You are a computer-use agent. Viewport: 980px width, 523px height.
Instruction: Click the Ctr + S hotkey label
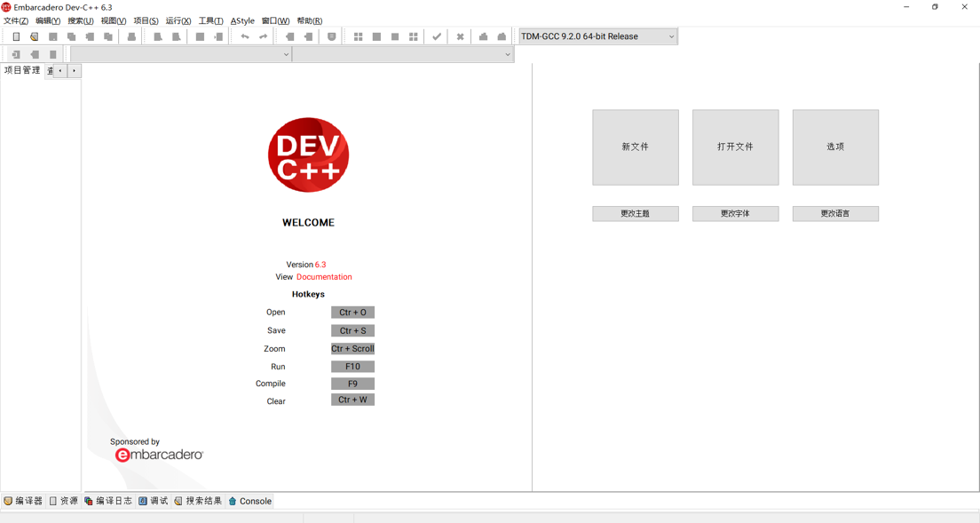coord(353,330)
